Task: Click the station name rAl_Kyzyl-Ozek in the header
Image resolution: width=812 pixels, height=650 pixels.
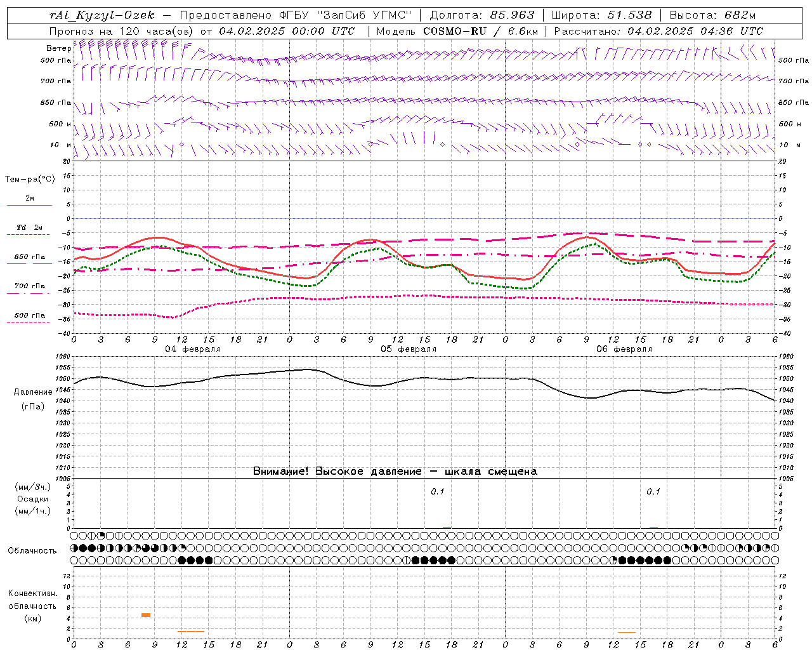Action: tap(102, 15)
